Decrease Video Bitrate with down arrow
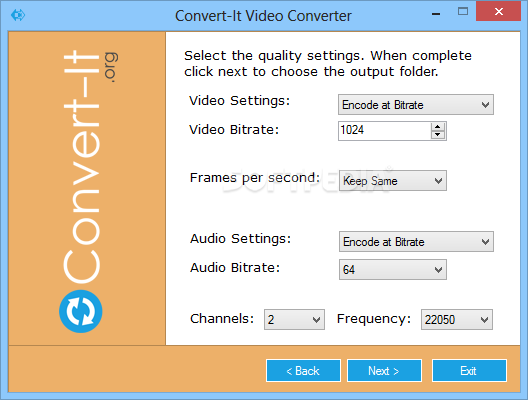The width and height of the screenshot is (528, 400). pyautogui.click(x=438, y=135)
